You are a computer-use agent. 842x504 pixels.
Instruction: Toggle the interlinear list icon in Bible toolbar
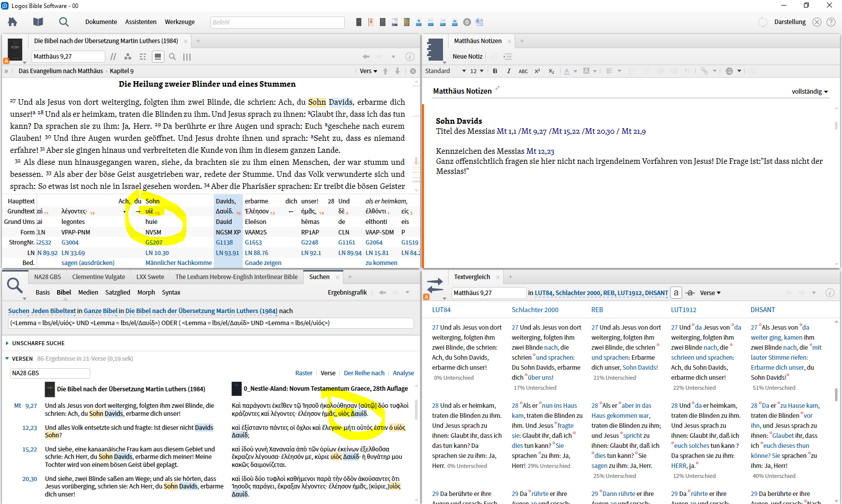[143, 57]
